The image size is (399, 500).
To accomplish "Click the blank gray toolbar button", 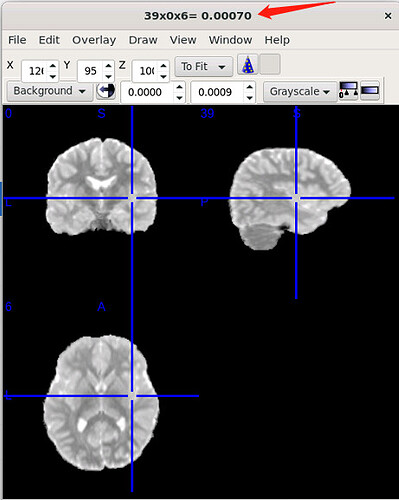I will point(270,65).
